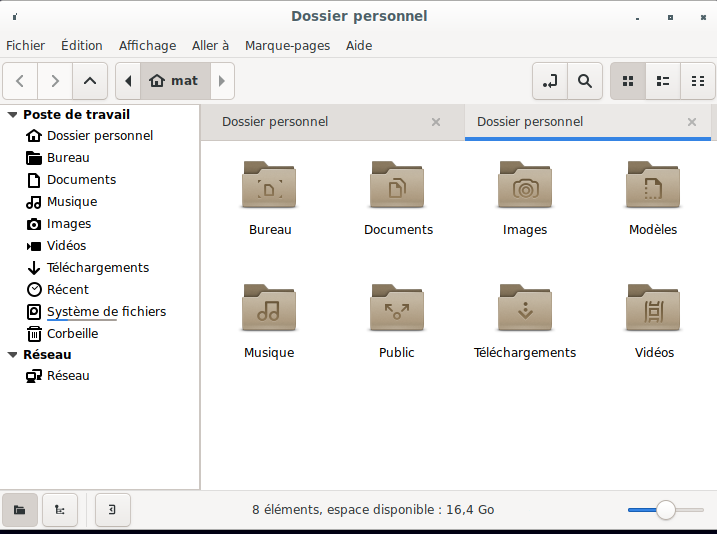Click the zoom slider in the status bar
Viewport: 717px width, 534px height.
point(665,510)
